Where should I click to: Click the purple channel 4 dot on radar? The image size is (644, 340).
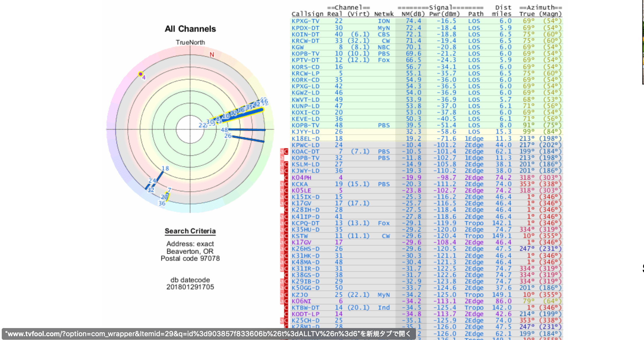(x=141, y=74)
